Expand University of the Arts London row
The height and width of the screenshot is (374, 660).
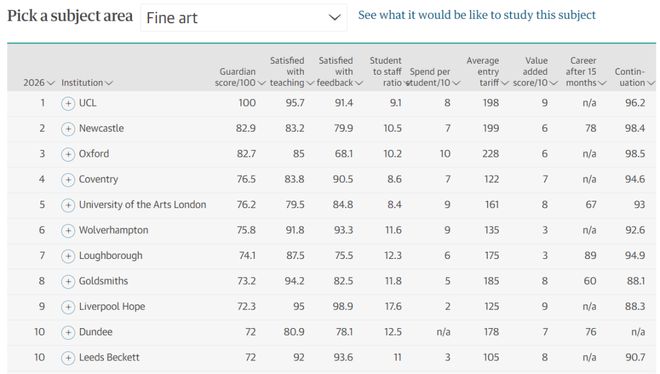[68, 205]
